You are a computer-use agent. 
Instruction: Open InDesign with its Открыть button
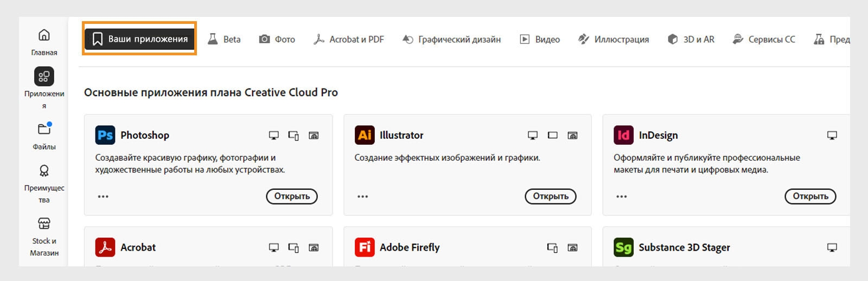click(810, 196)
